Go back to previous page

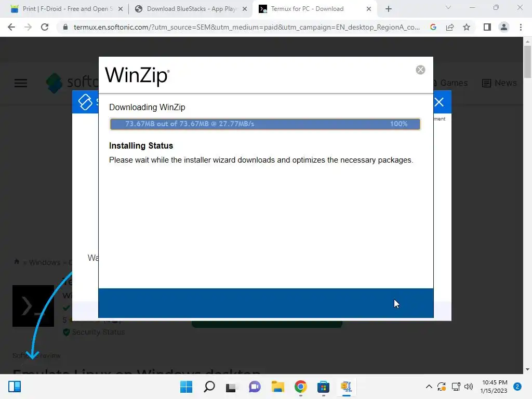[x=11, y=27]
